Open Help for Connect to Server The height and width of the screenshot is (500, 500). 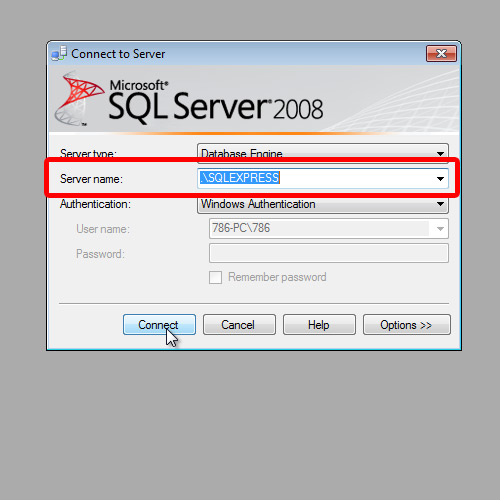[319, 324]
